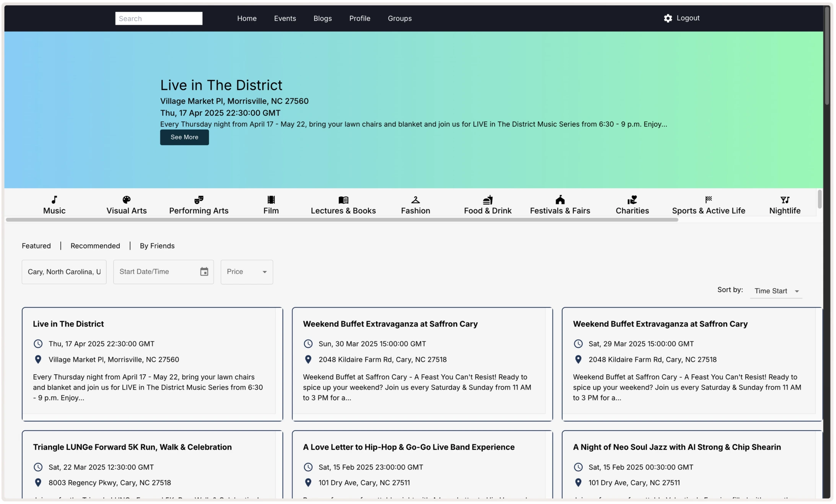Open the Charities heart-hand icon
The image size is (836, 504).
[632, 200]
